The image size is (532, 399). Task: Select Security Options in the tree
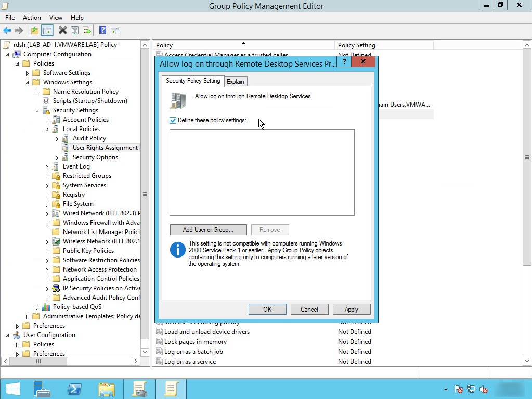click(x=95, y=157)
